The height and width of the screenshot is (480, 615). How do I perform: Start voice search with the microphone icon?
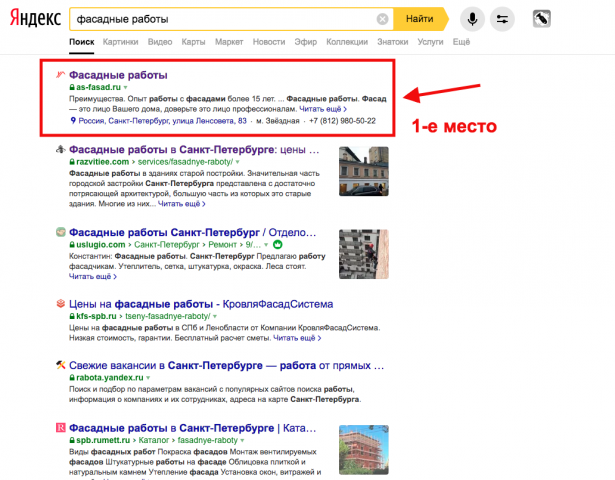pos(472,19)
